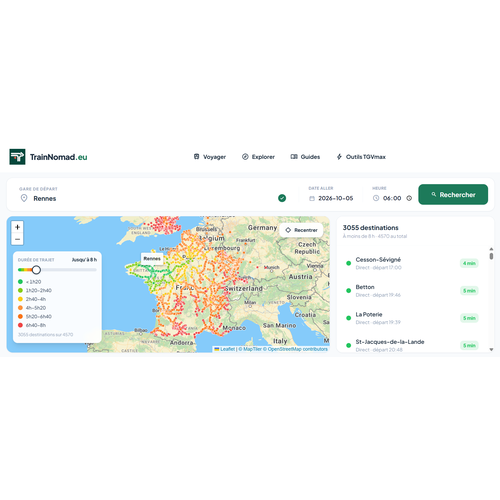Edit the 2026-10-05 date field

point(336,198)
